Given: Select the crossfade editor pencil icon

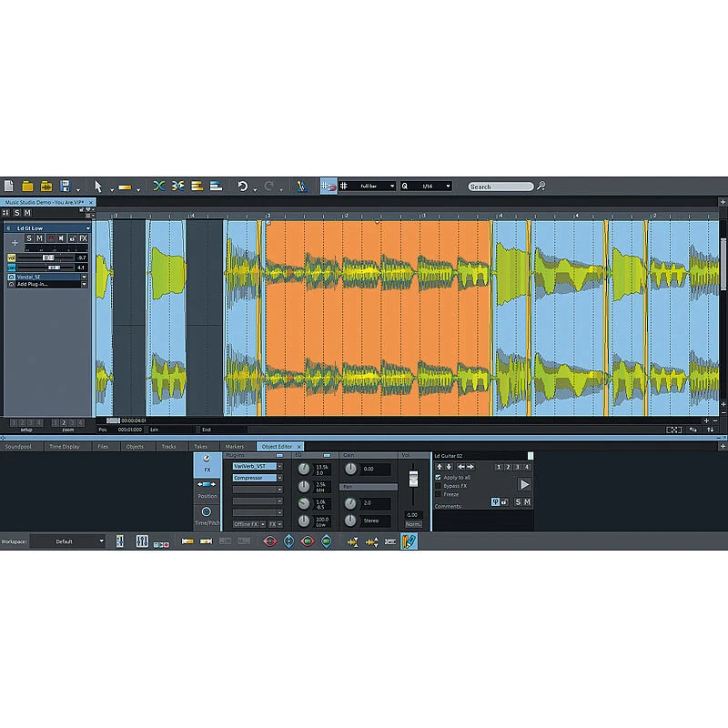Looking at the screenshot, I should coord(302,186).
